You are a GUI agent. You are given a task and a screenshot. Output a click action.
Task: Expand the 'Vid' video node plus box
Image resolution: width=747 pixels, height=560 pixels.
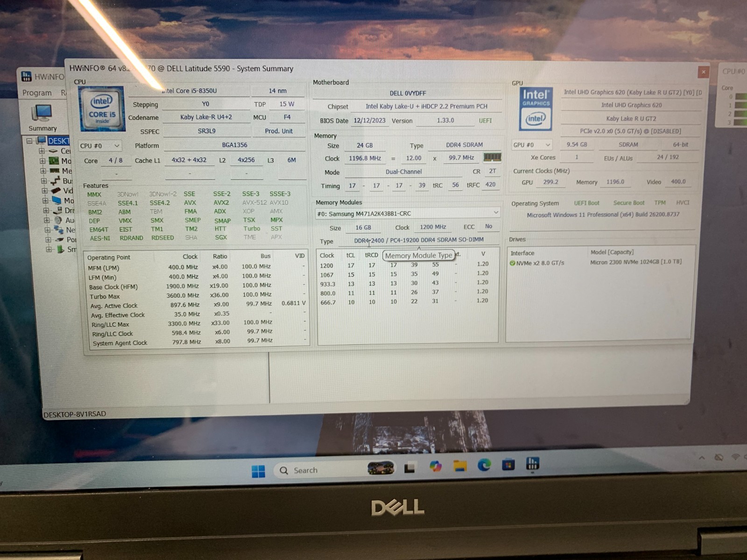click(x=44, y=190)
